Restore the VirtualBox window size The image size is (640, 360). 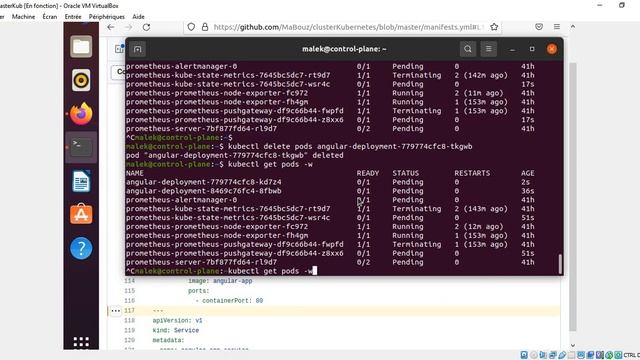click(622, 5)
